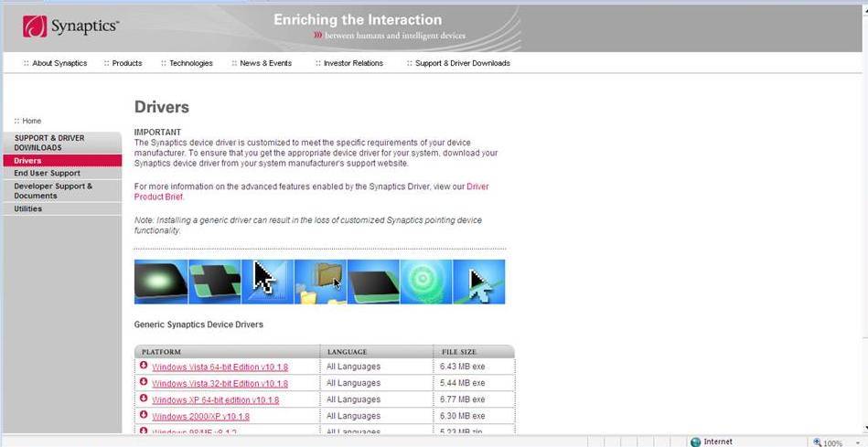Click the PLATFORM column header
Viewport: 868px width, 447px height.
161,352
